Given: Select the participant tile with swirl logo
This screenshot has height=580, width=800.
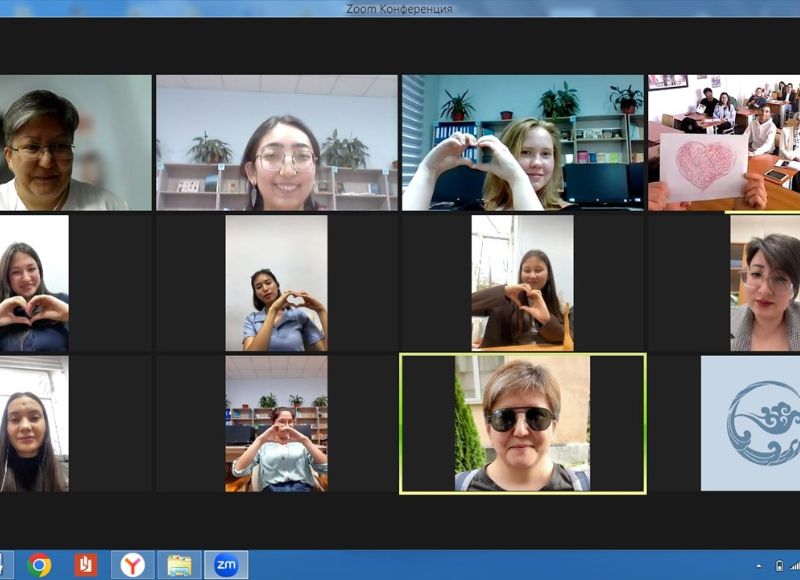Looking at the screenshot, I should [x=750, y=423].
